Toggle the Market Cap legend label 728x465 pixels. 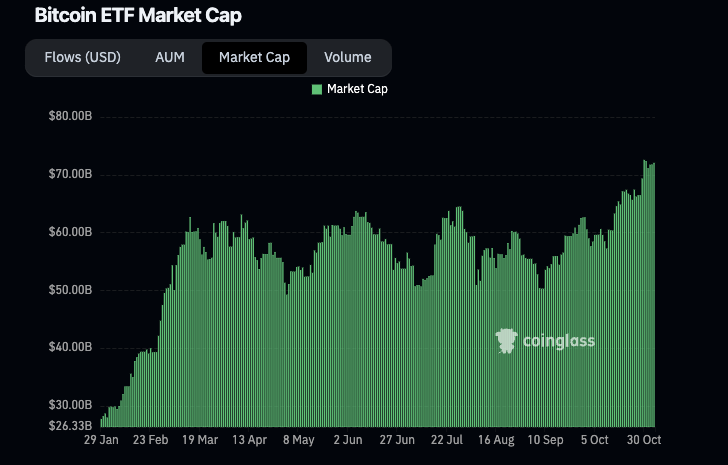coord(357,89)
